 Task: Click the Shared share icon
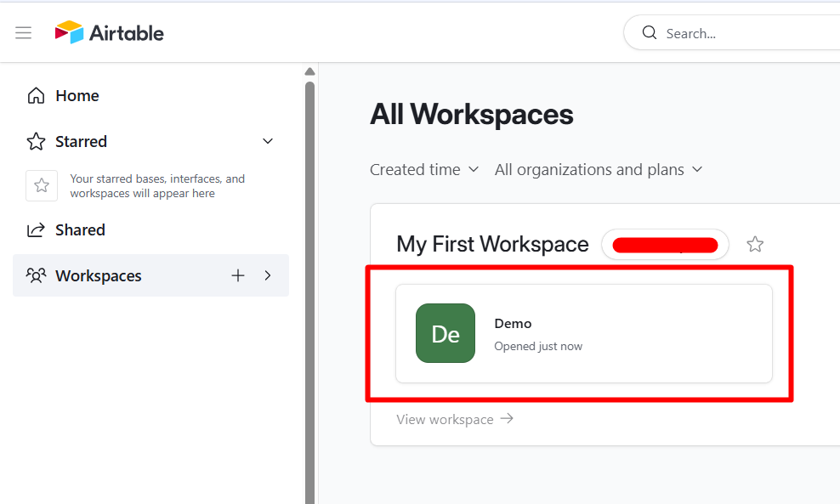36,229
